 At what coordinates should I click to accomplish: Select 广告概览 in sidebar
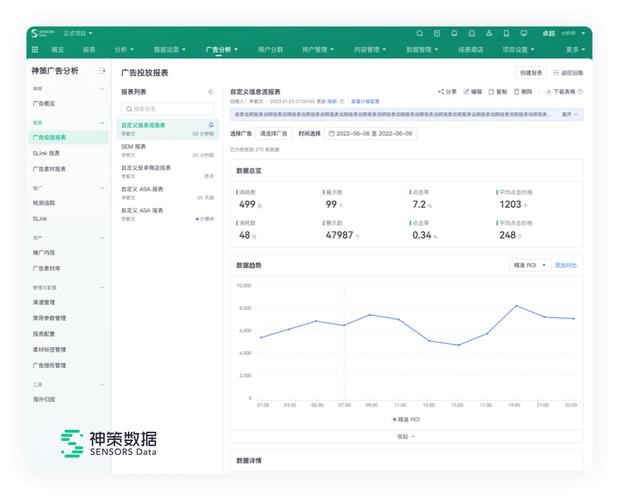click(x=44, y=103)
